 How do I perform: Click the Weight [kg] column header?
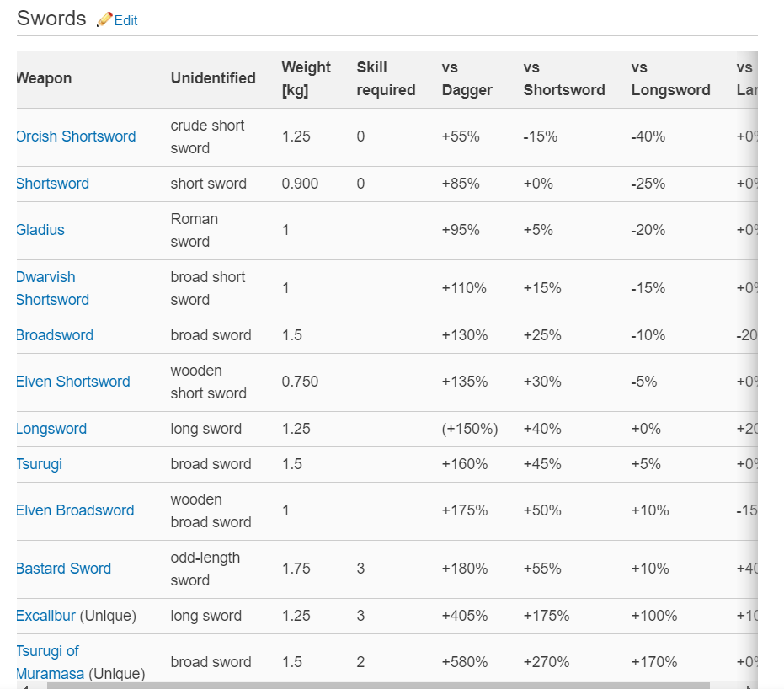[306, 78]
